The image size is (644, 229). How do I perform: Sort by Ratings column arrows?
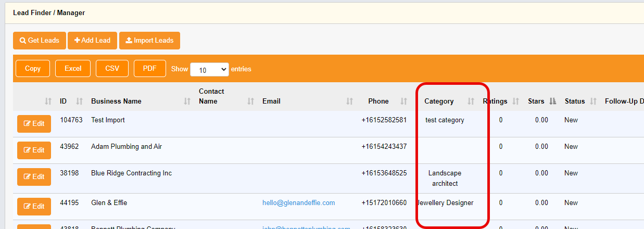(x=516, y=101)
